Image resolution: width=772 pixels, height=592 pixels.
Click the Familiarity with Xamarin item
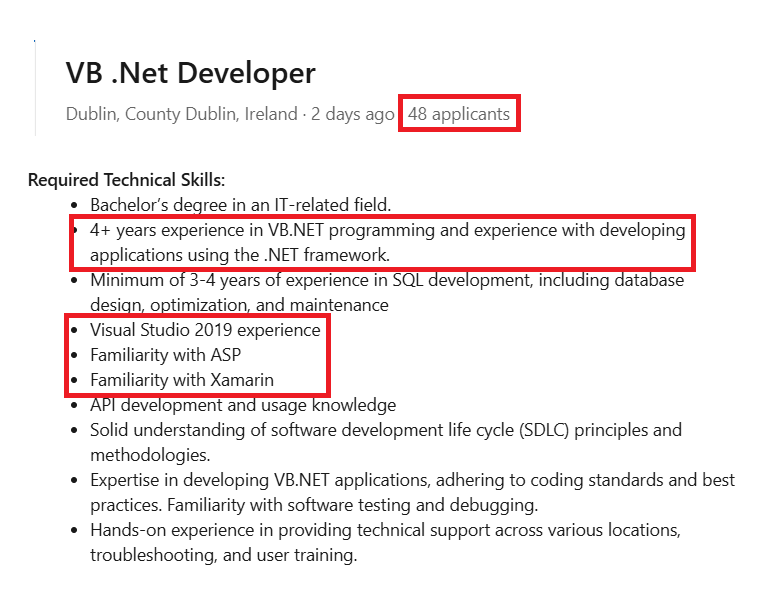[x=182, y=380]
